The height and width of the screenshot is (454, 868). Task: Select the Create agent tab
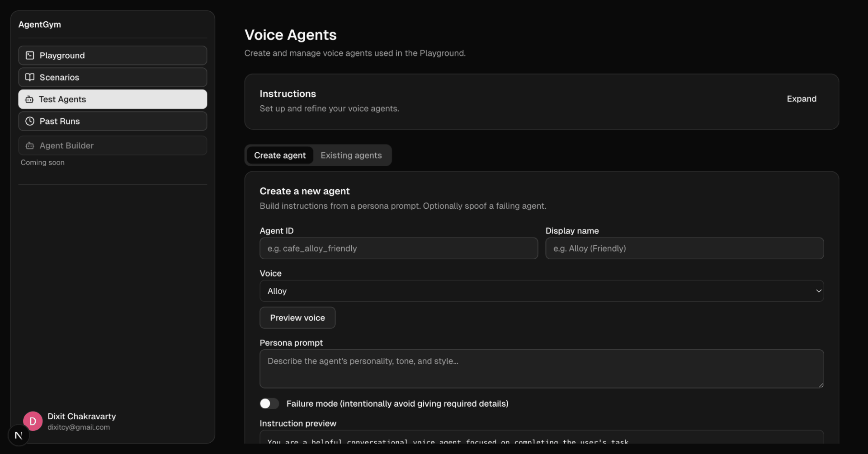tap(280, 155)
